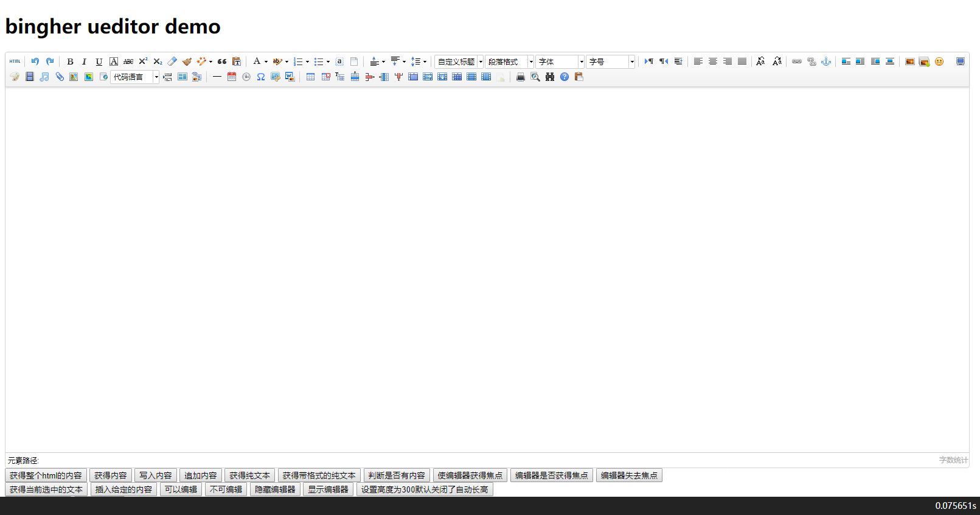Insert single image icon
This screenshot has width=980, height=515.
tap(909, 61)
